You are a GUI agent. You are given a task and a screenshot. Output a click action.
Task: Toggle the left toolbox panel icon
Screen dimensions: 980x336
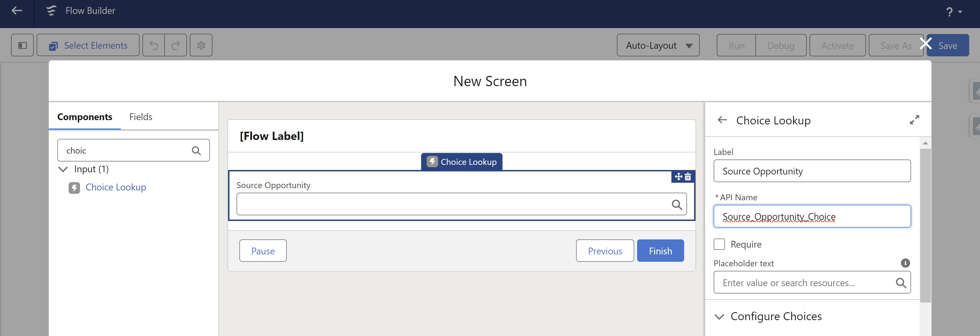(22, 45)
